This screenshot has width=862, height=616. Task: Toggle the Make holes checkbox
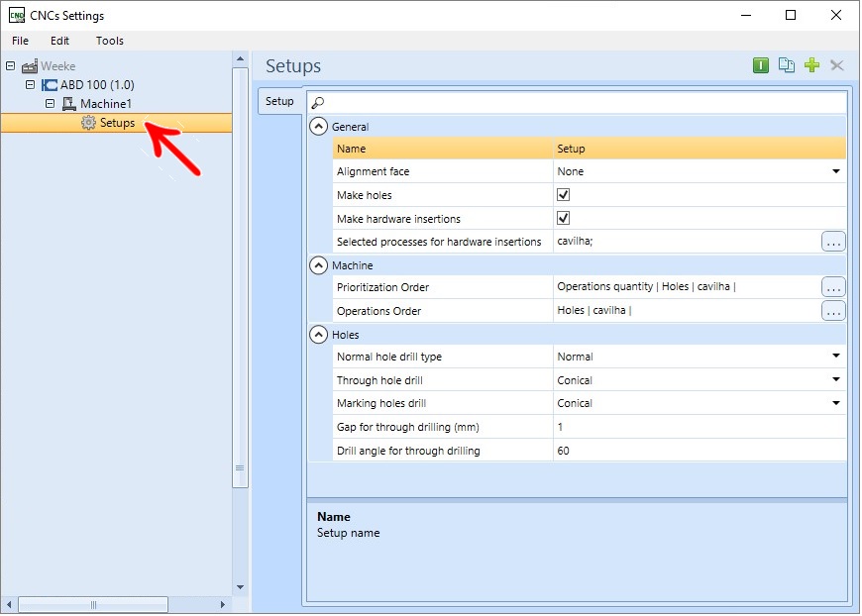[563, 194]
